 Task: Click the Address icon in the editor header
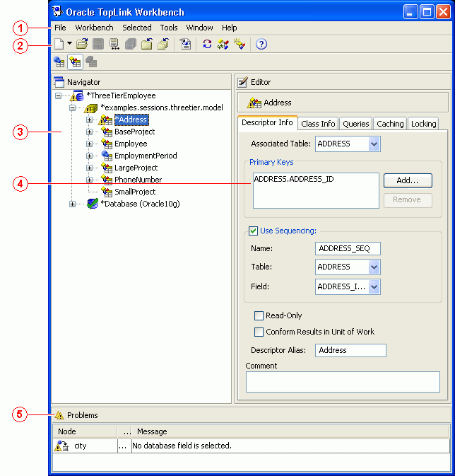[254, 103]
